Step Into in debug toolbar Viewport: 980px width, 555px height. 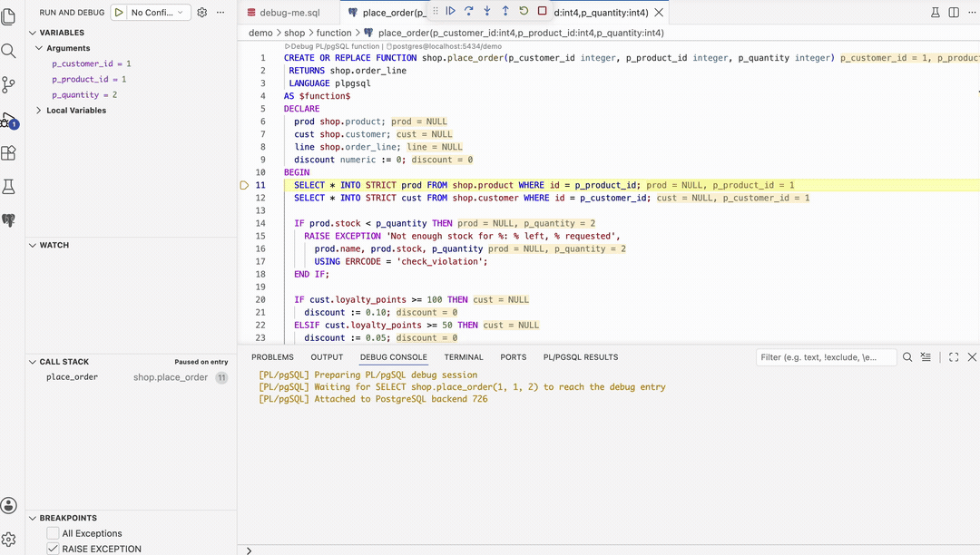click(487, 11)
